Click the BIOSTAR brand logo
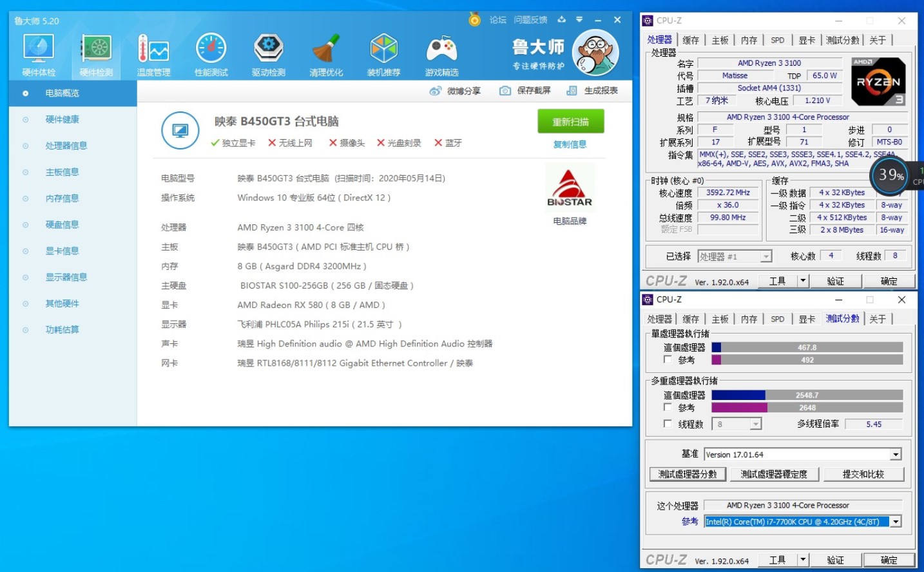Image resolution: width=924 pixels, height=572 pixels. click(570, 187)
